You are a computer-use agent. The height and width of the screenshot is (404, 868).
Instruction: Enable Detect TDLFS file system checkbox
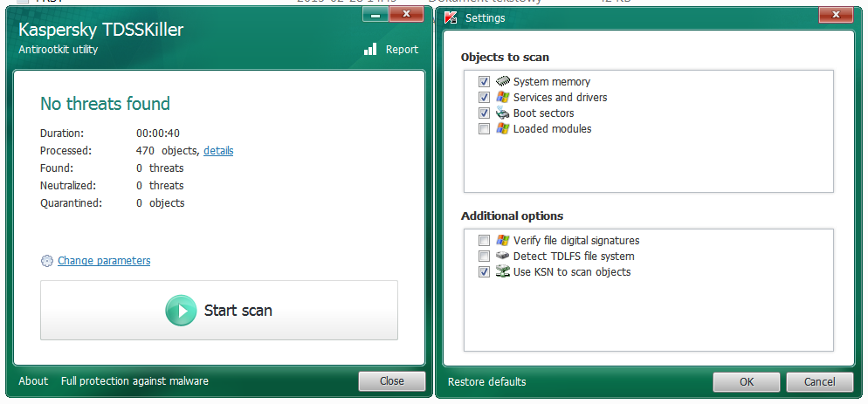(485, 257)
